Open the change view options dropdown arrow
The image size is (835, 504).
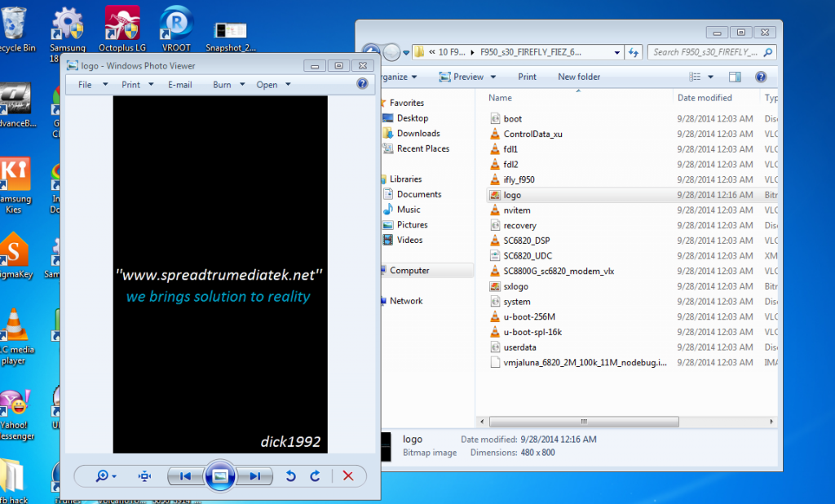pos(710,77)
